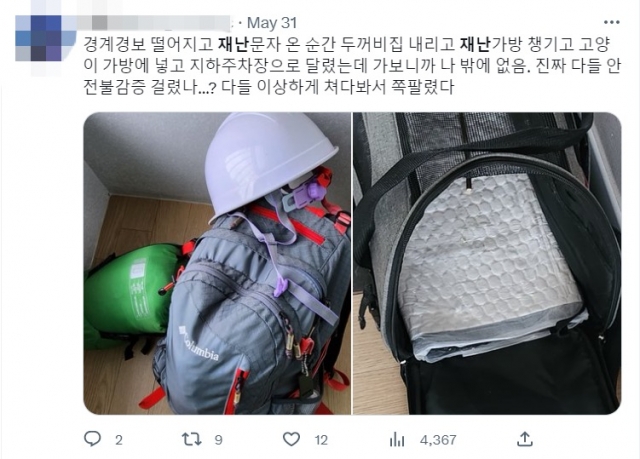
Task: Click the 4,367 views count
Action: [438, 440]
